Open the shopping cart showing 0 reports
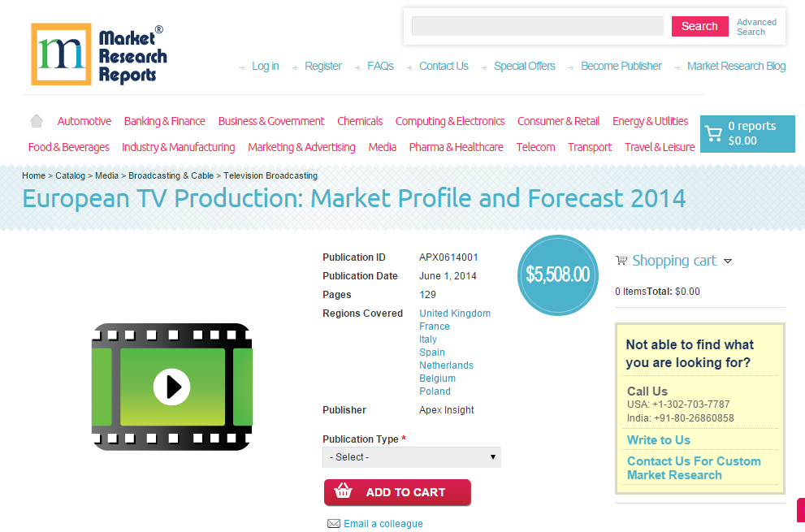This screenshot has height=532, width=805. pos(747,132)
